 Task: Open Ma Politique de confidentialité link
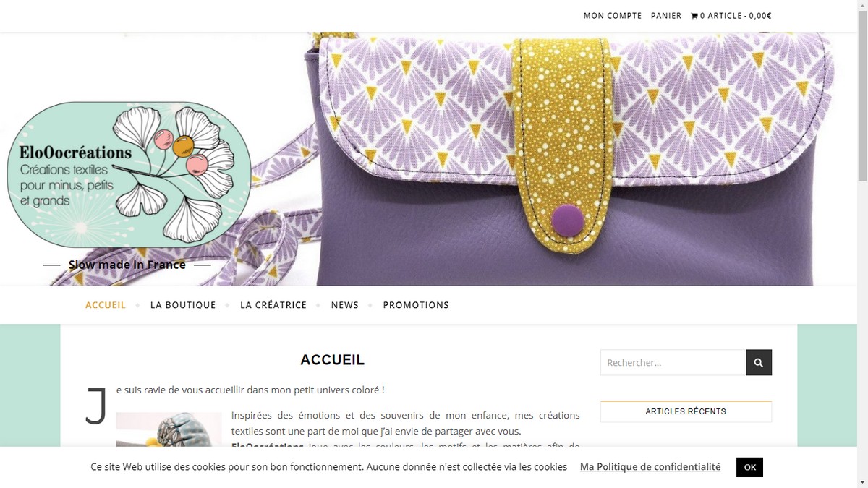point(650,467)
